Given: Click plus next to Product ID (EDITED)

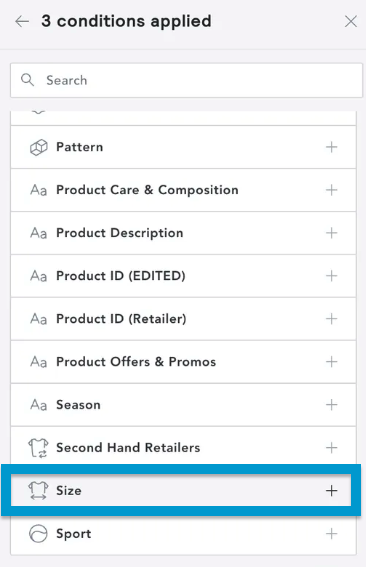Looking at the screenshot, I should click(331, 276).
